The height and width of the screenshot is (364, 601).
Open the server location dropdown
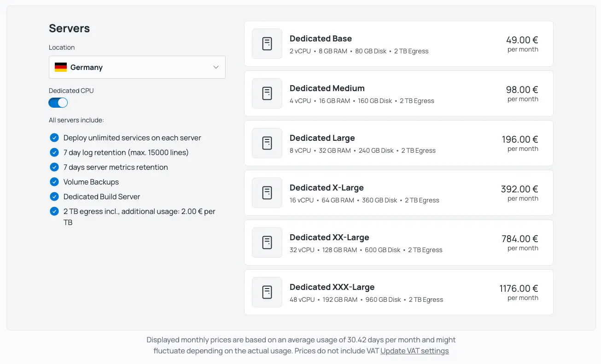(x=137, y=67)
